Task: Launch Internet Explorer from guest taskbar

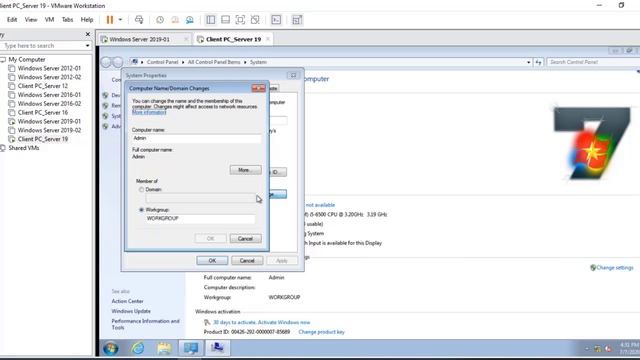Action: [x=138, y=348]
